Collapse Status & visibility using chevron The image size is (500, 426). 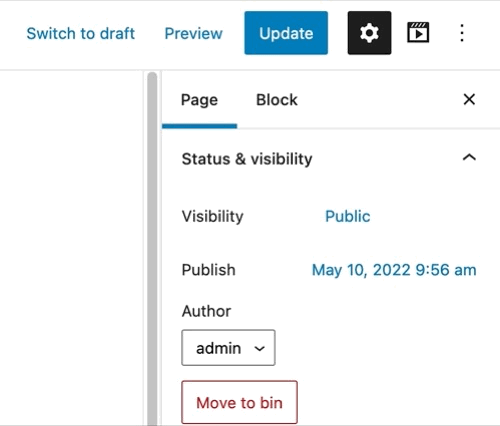click(x=469, y=157)
